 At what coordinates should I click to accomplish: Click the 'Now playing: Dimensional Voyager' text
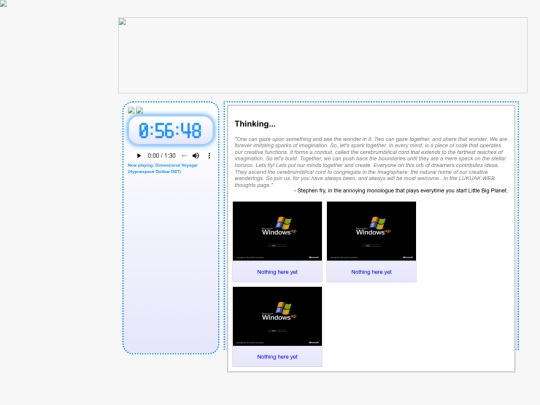coord(163,168)
